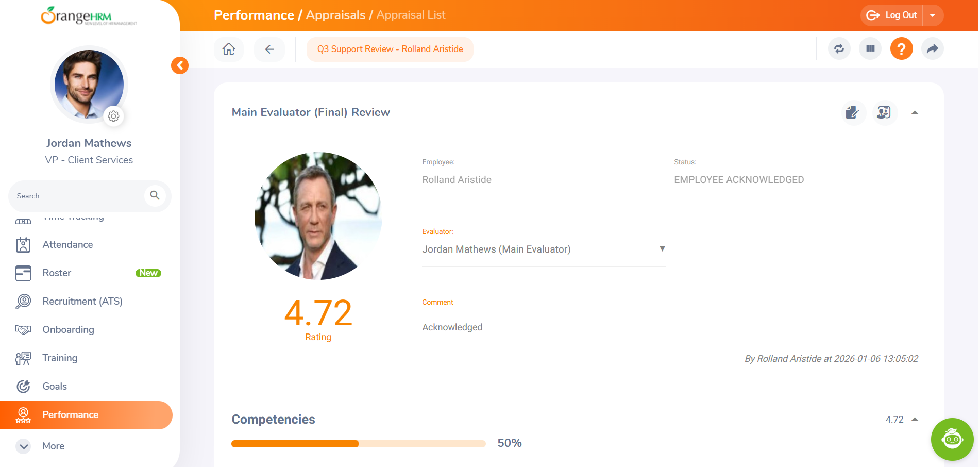Click the Home icon in toolbar

pos(228,49)
